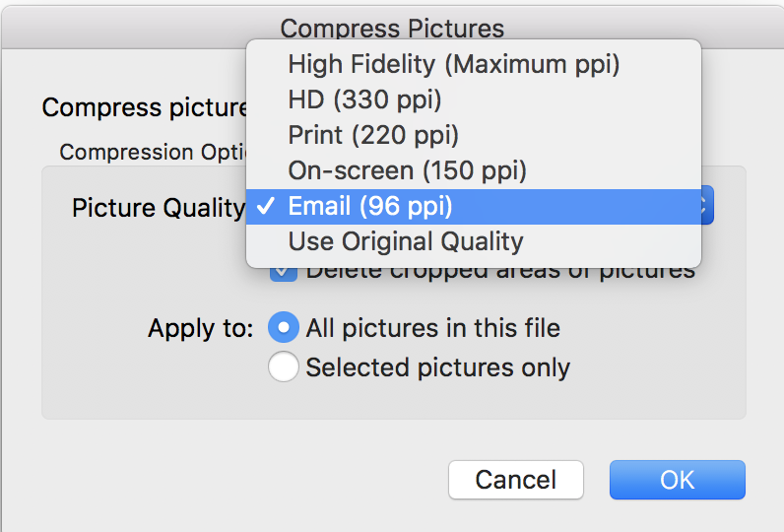Toggle Delete cropped areas checkbox

click(x=284, y=272)
